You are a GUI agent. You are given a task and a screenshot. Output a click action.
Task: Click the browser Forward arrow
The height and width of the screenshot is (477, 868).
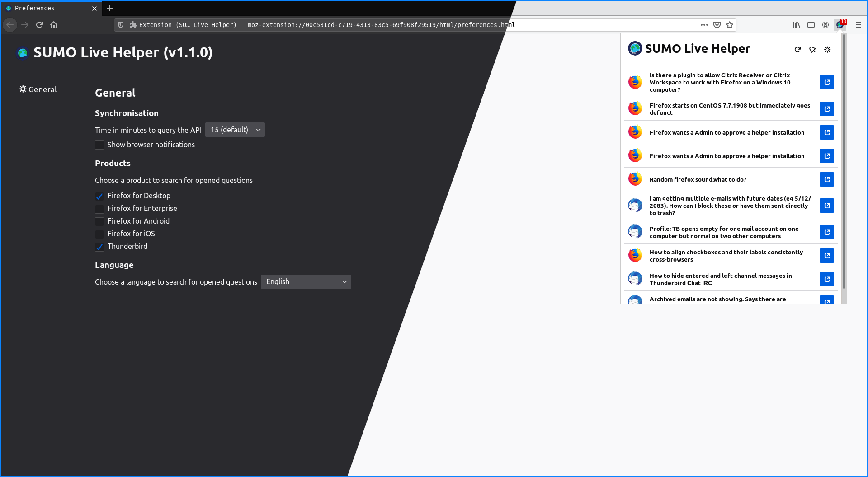[x=25, y=25]
